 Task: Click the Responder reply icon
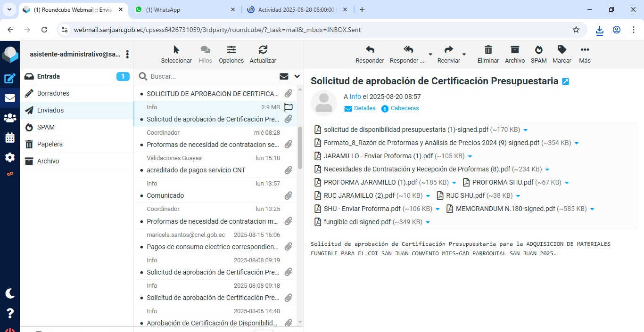[x=370, y=50]
